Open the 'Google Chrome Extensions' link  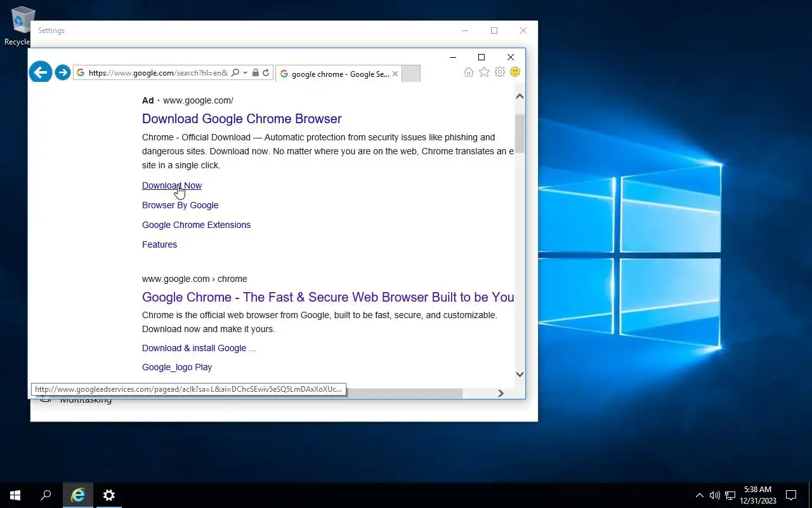pos(196,225)
